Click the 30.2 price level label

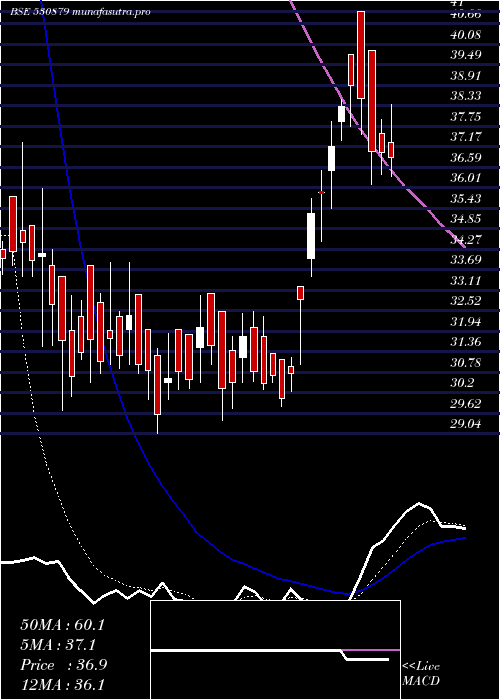(462, 383)
